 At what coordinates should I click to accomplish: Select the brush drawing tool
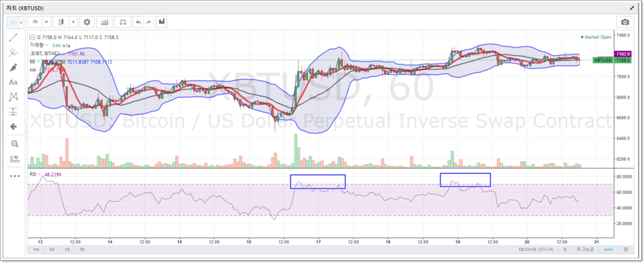[x=13, y=67]
